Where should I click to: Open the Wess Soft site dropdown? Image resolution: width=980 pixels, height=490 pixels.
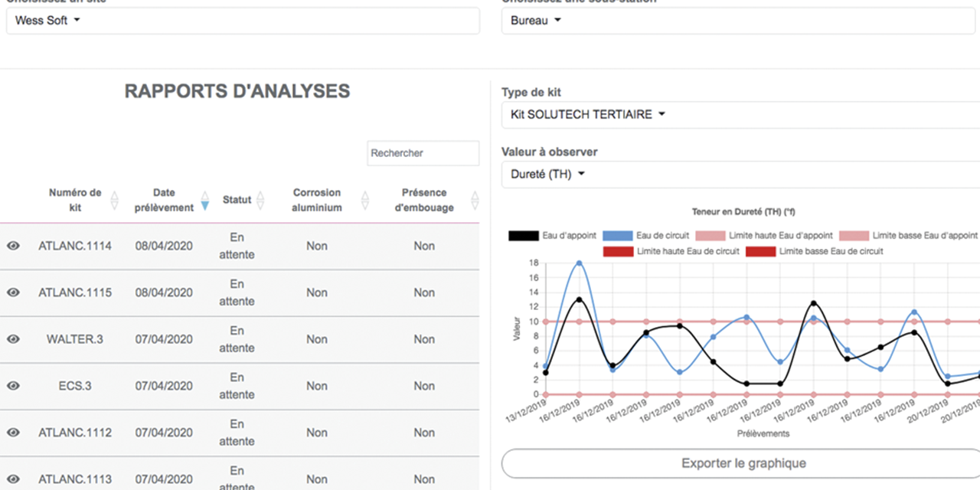(x=47, y=21)
